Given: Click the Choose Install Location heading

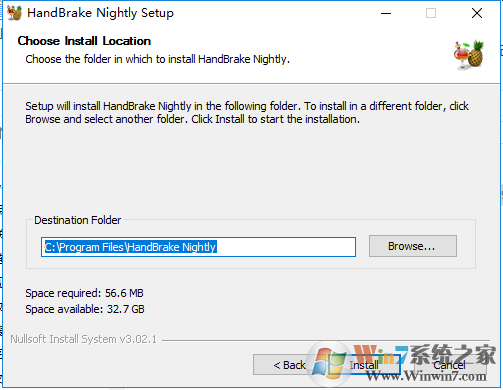Looking at the screenshot, I should 84,41.
